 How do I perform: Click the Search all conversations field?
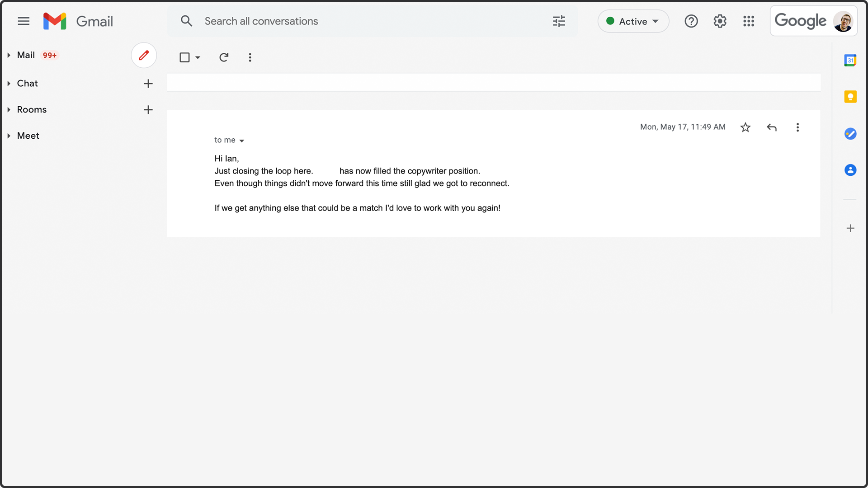[362, 21]
